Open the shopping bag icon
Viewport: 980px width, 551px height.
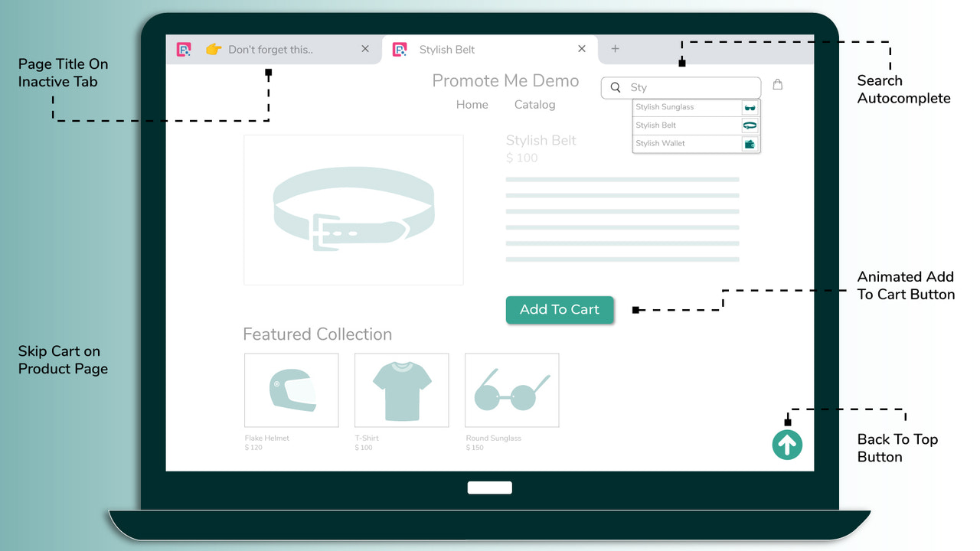pos(778,84)
